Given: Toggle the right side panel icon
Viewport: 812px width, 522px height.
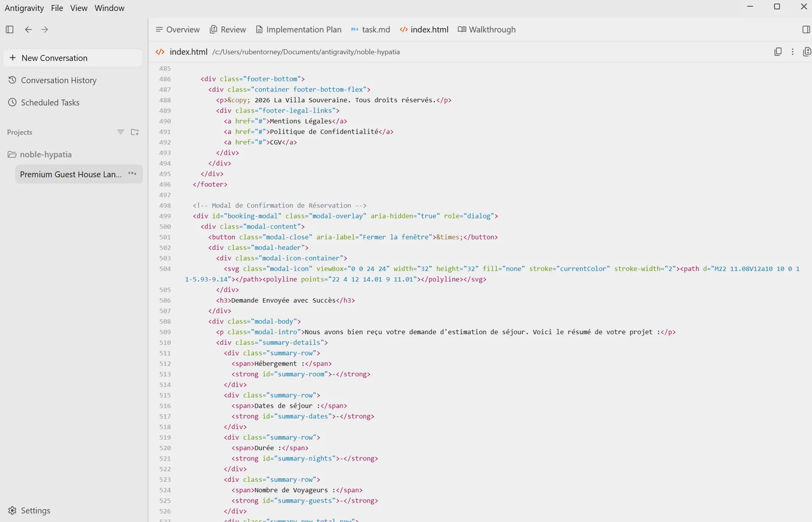Looking at the screenshot, I should (x=806, y=29).
